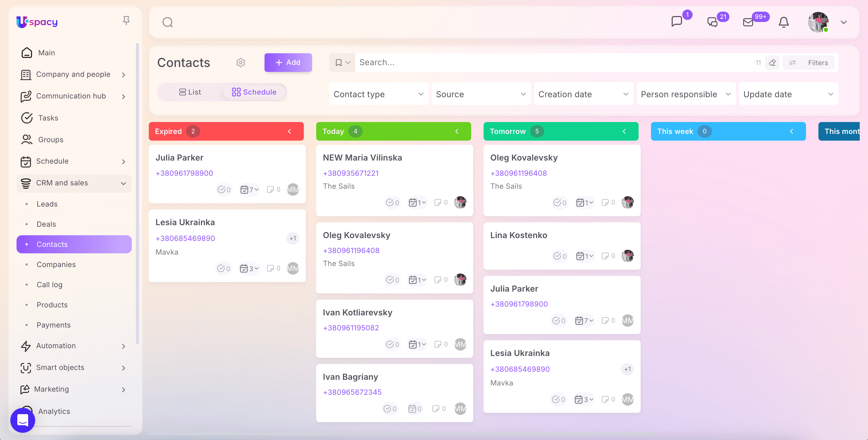The image size is (868, 440).
Task: Collapse the Tomorrow column
Action: [624, 131]
